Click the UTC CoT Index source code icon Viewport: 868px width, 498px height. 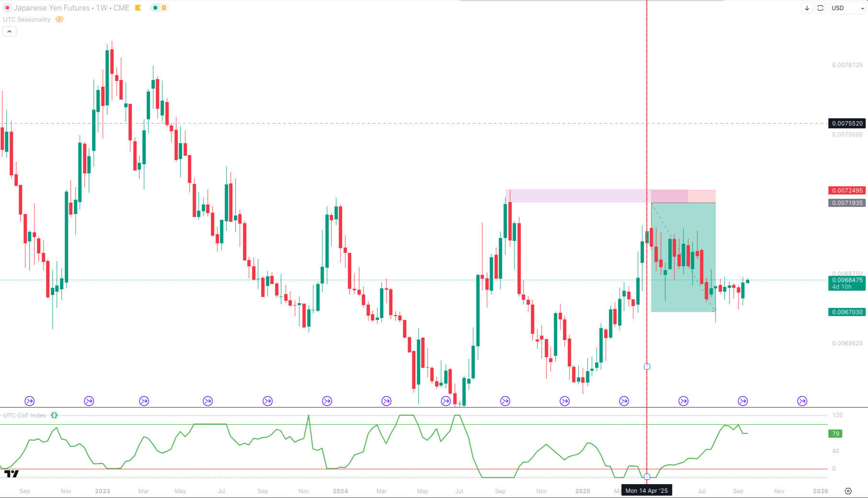(54, 415)
